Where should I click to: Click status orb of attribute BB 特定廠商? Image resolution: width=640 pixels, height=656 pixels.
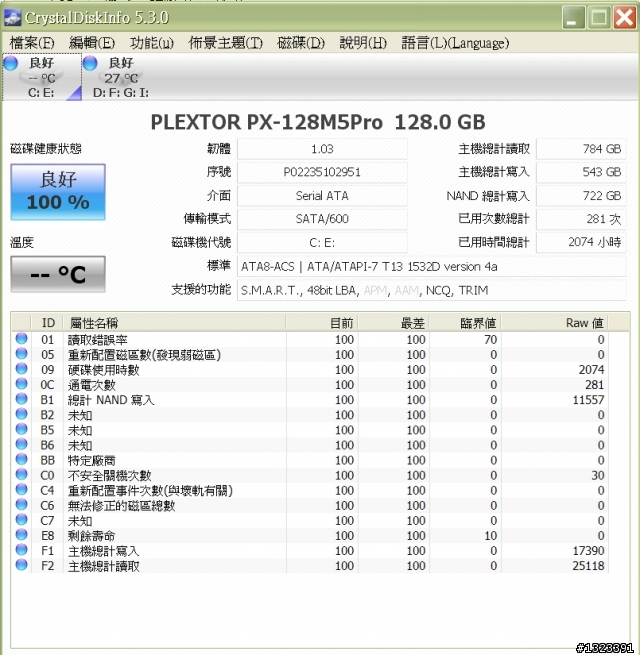[x=21, y=459]
